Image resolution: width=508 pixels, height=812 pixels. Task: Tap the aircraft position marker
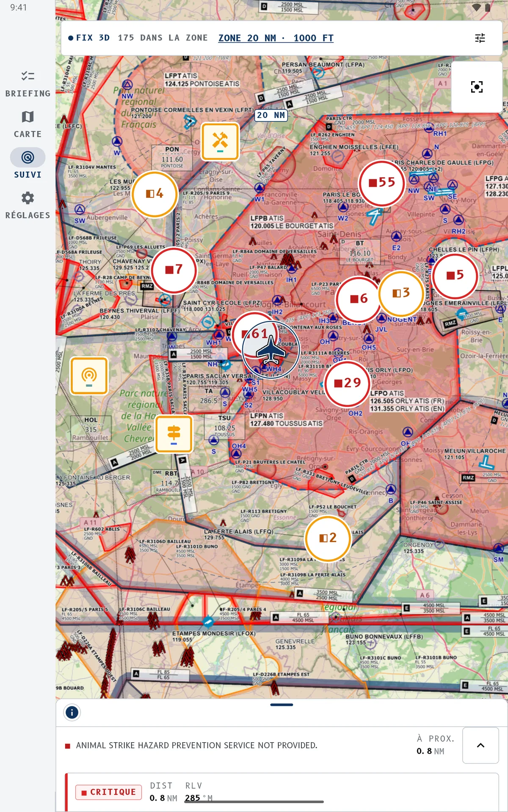271,350
